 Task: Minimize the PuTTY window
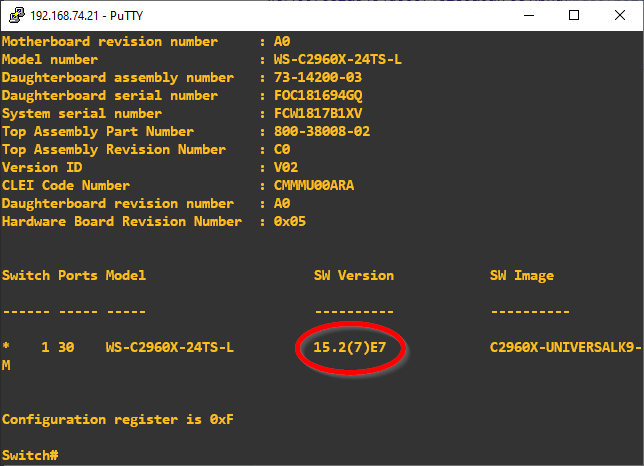tap(527, 15)
